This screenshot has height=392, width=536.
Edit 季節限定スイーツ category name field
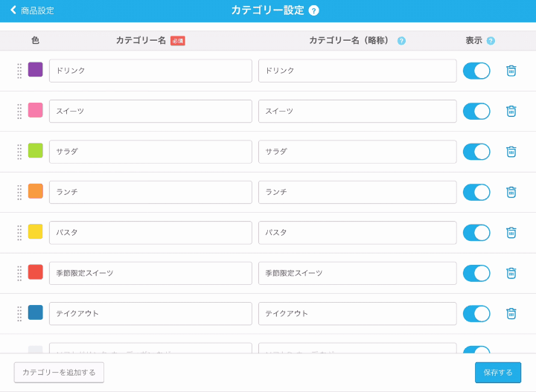coord(150,273)
